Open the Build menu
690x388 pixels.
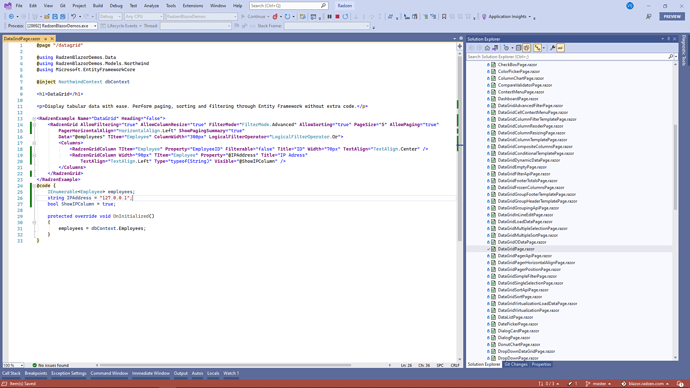(98, 6)
